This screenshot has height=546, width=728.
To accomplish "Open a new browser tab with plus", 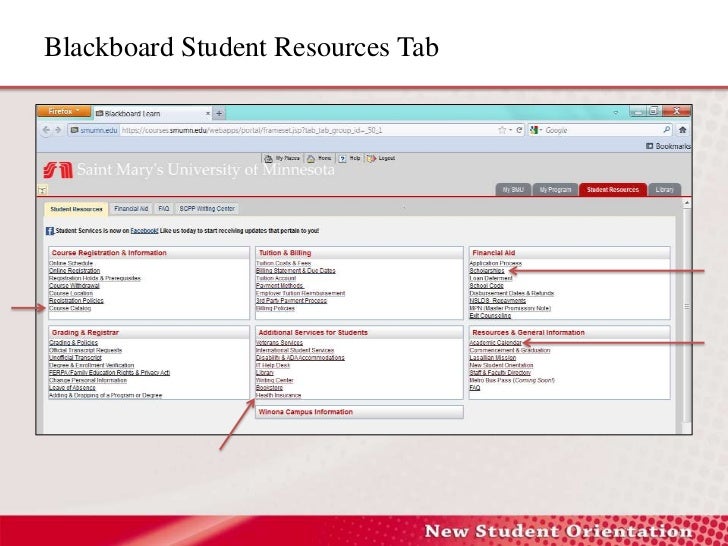I will pos(219,113).
